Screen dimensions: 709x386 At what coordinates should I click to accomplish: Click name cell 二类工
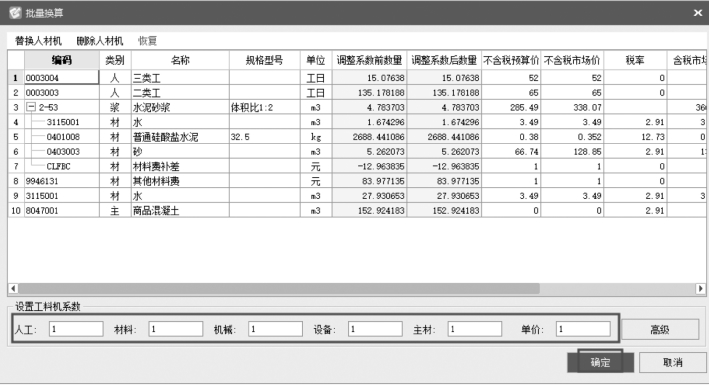tap(180, 93)
